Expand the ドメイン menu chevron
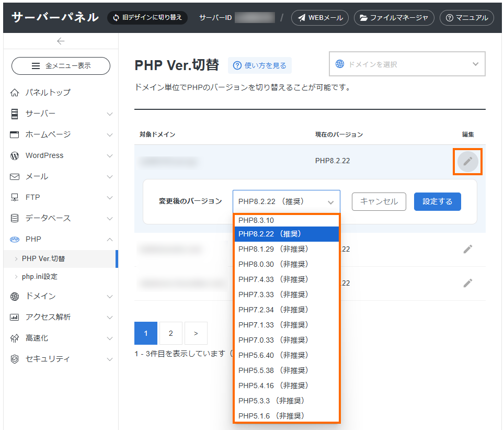Viewport: 504px width, 430px height. coord(110,296)
